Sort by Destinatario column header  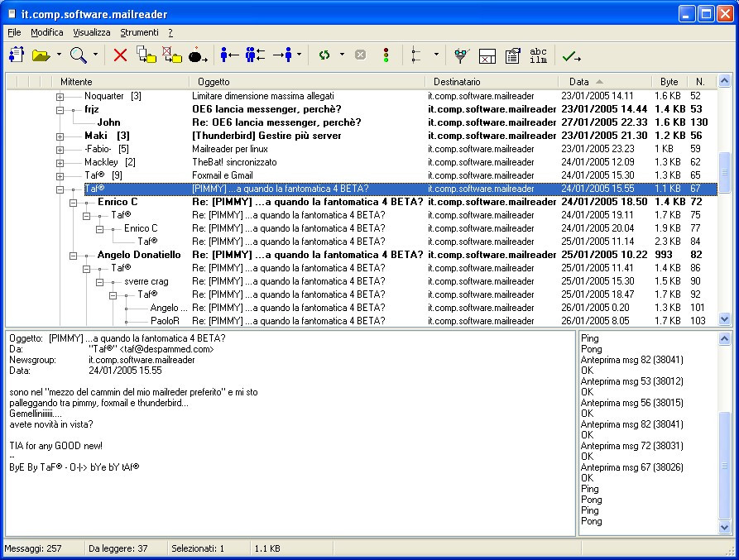click(x=492, y=82)
